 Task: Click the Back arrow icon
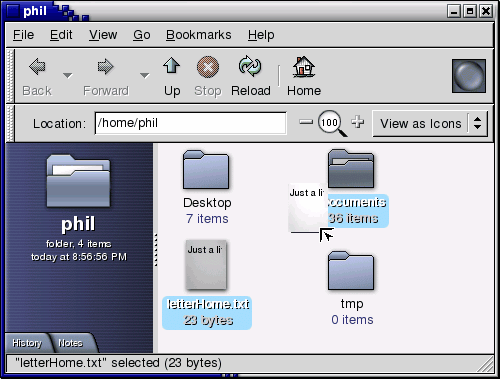point(37,66)
